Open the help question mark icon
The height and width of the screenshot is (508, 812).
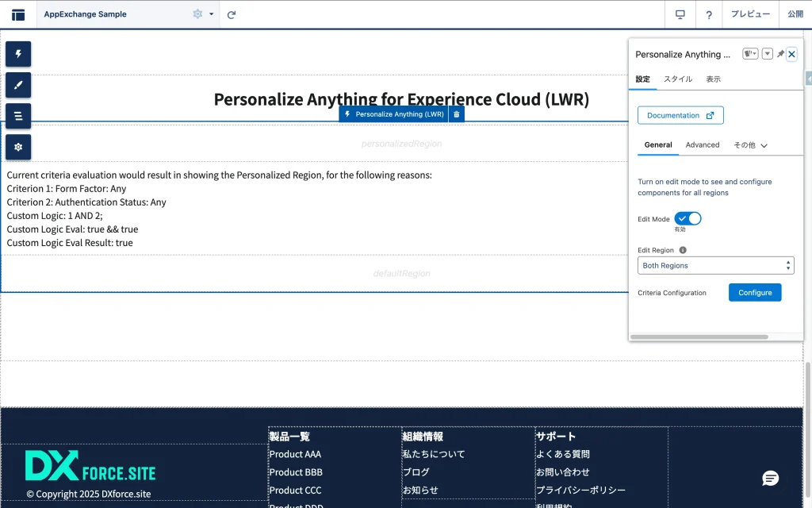click(x=709, y=14)
